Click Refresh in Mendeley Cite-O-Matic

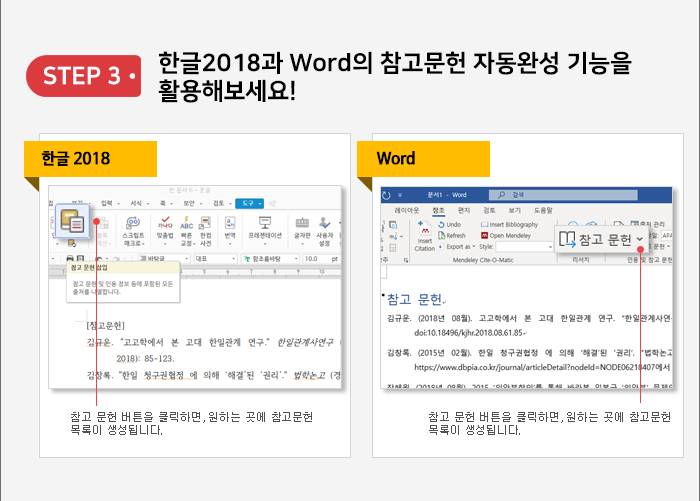pyautogui.click(x=453, y=235)
